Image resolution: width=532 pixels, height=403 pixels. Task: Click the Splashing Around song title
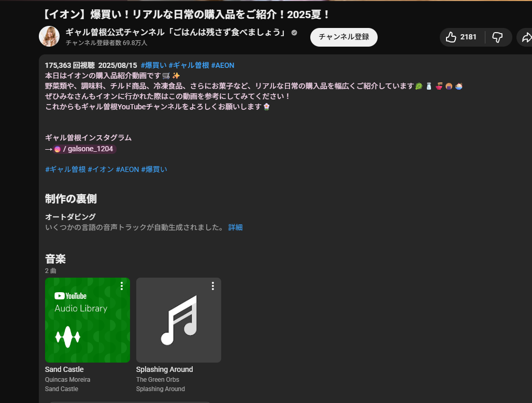(x=165, y=369)
